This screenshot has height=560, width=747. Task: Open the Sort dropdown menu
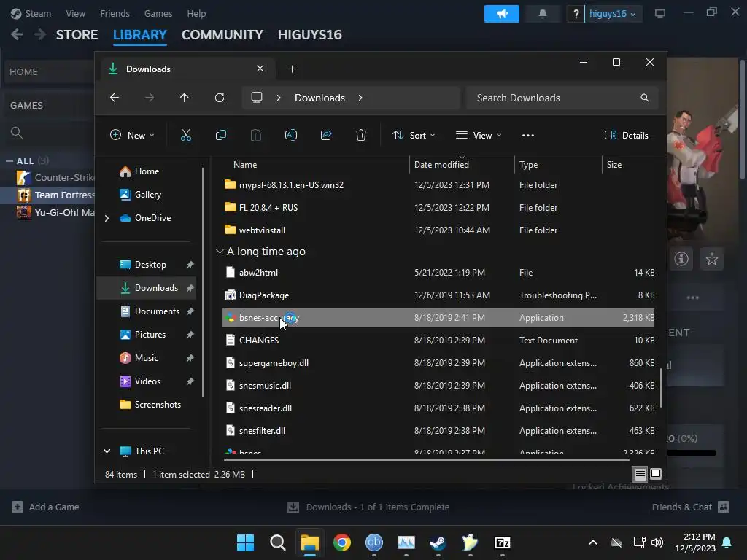point(414,135)
